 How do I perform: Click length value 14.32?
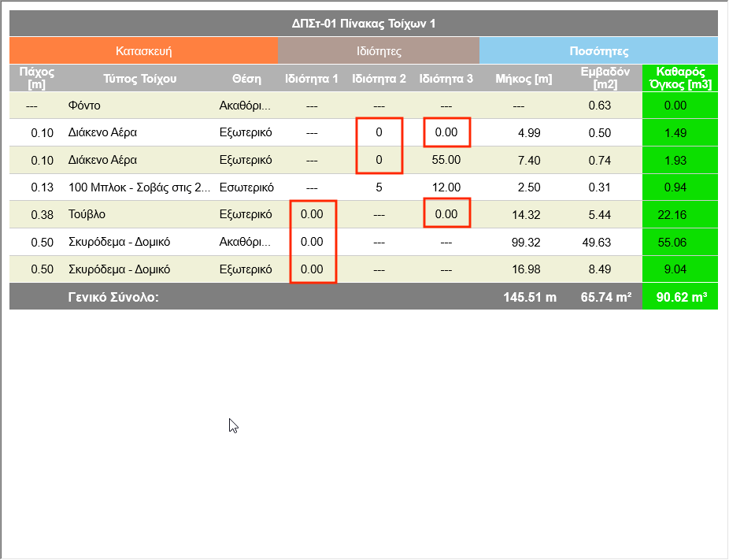coord(526,215)
